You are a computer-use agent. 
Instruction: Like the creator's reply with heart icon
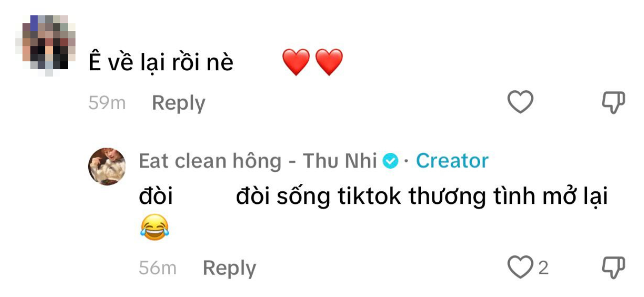(520, 268)
